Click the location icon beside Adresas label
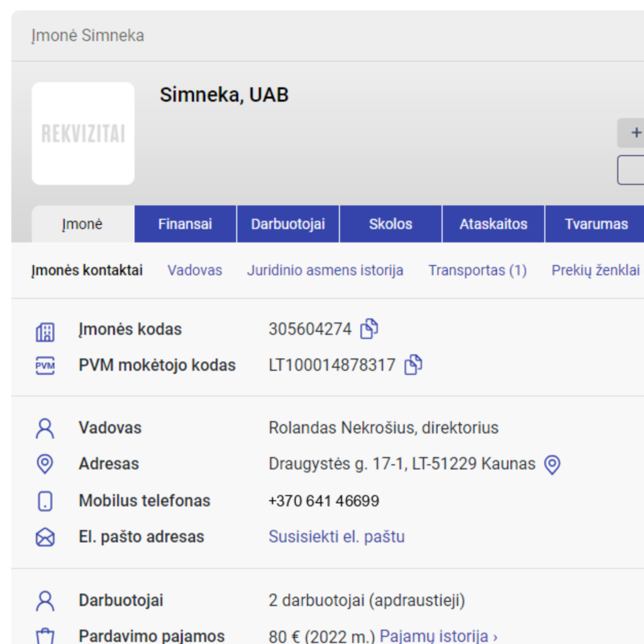This screenshot has height=644, width=644. [x=45, y=464]
